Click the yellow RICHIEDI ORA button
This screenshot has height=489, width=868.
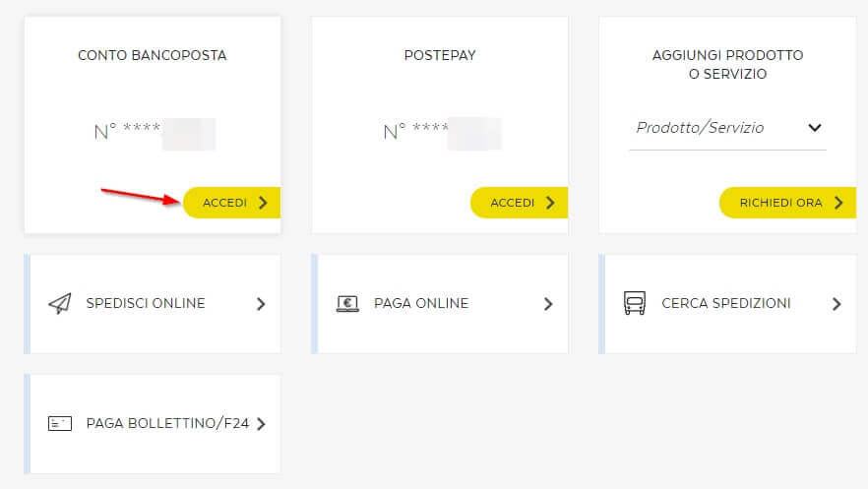pos(789,203)
